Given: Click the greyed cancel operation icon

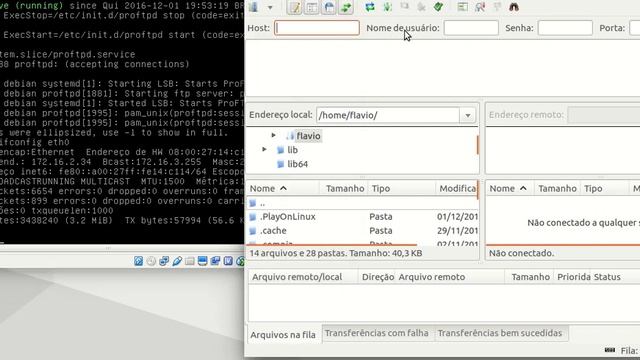Looking at the screenshot, I should [x=404, y=7].
